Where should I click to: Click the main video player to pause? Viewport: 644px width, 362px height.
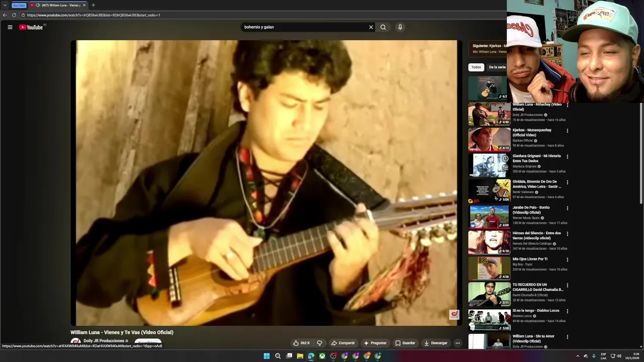point(266,183)
